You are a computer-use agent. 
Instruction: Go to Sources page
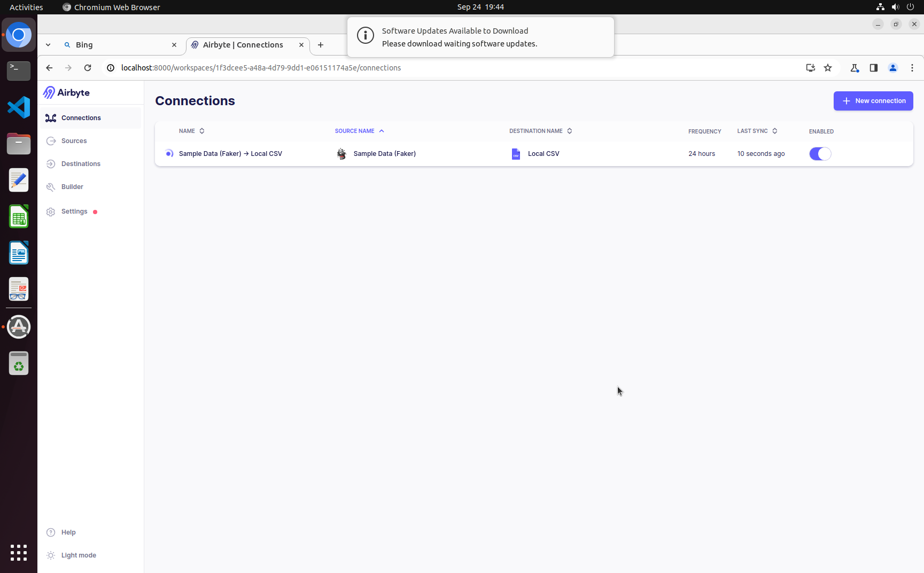pyautogui.click(x=90, y=141)
